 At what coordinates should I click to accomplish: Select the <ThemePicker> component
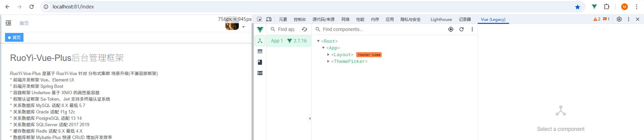click(x=349, y=61)
